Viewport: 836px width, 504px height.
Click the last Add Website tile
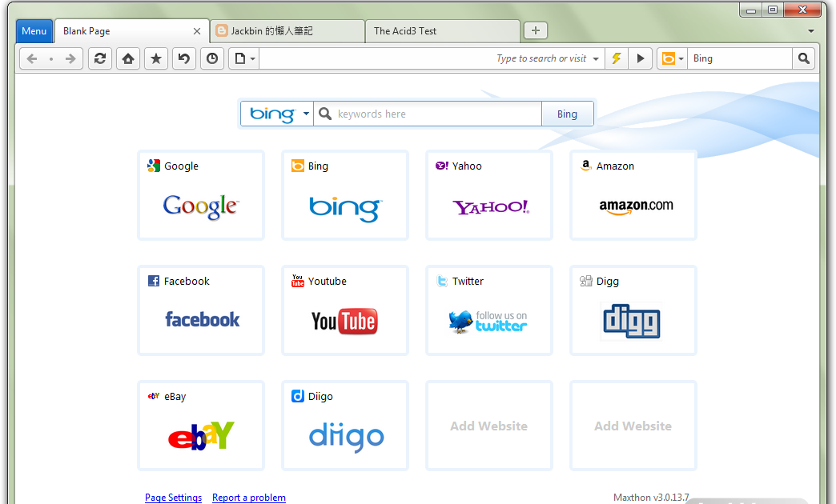pyautogui.click(x=633, y=426)
